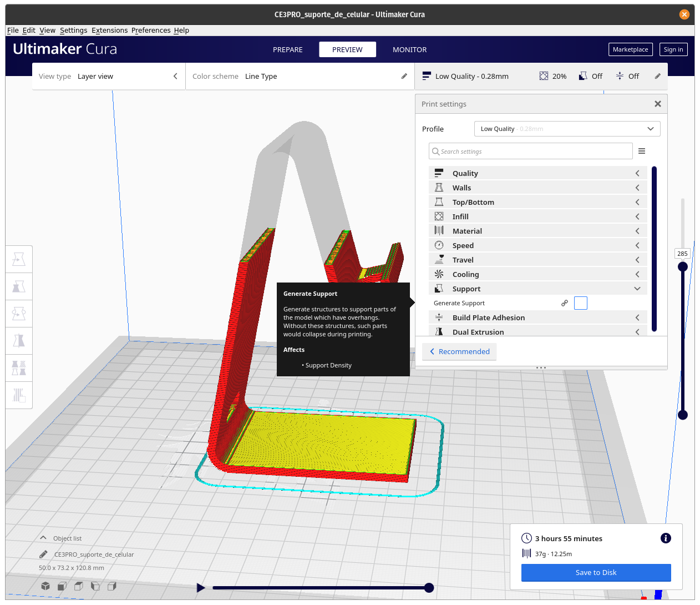Open the Extensions menu

click(x=109, y=30)
